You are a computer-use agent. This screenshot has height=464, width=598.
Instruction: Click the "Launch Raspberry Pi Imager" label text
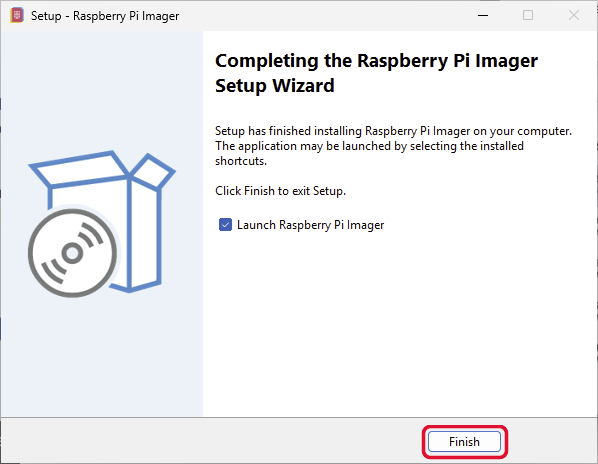(310, 225)
